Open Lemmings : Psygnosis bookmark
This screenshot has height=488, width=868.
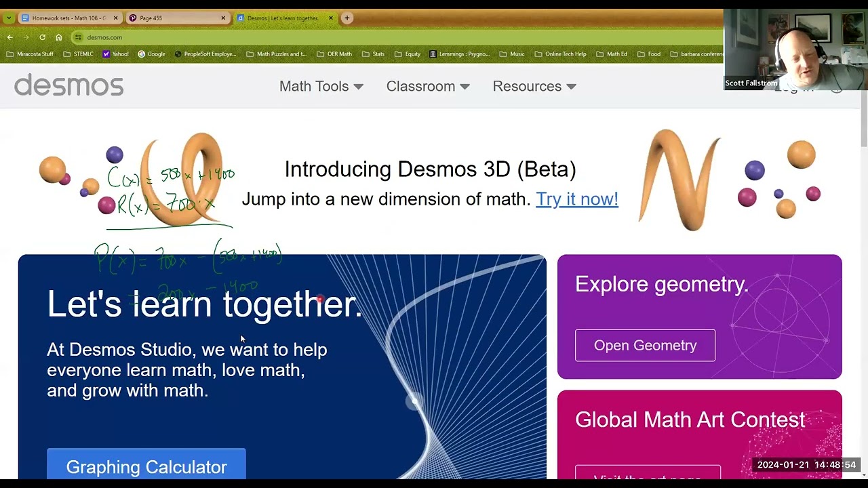pos(459,54)
